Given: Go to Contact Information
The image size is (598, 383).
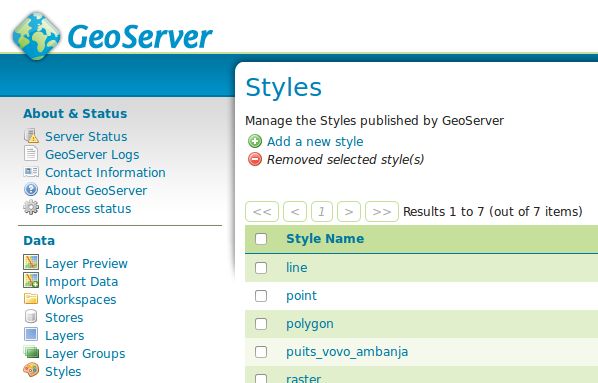Looking at the screenshot, I should click(105, 172).
